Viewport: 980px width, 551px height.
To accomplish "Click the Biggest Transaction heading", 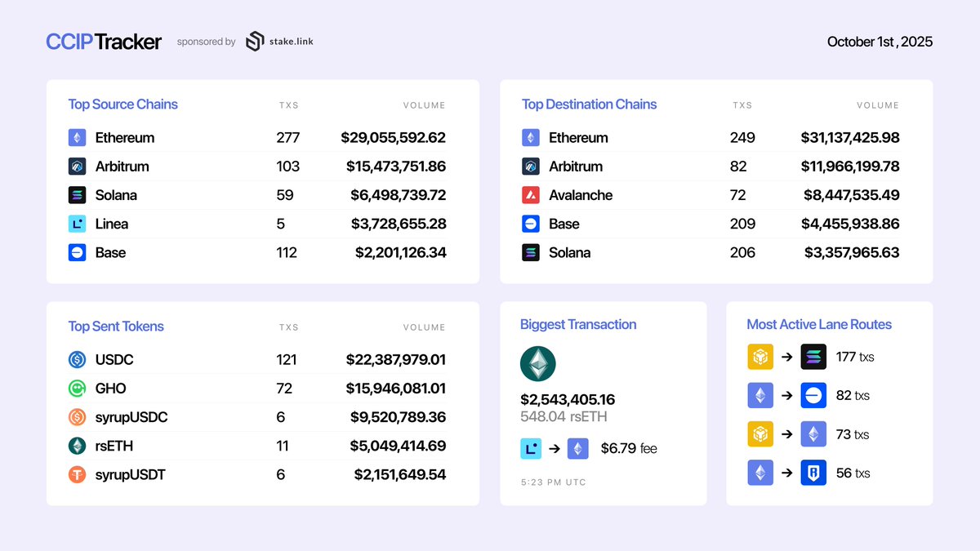I will coord(578,325).
